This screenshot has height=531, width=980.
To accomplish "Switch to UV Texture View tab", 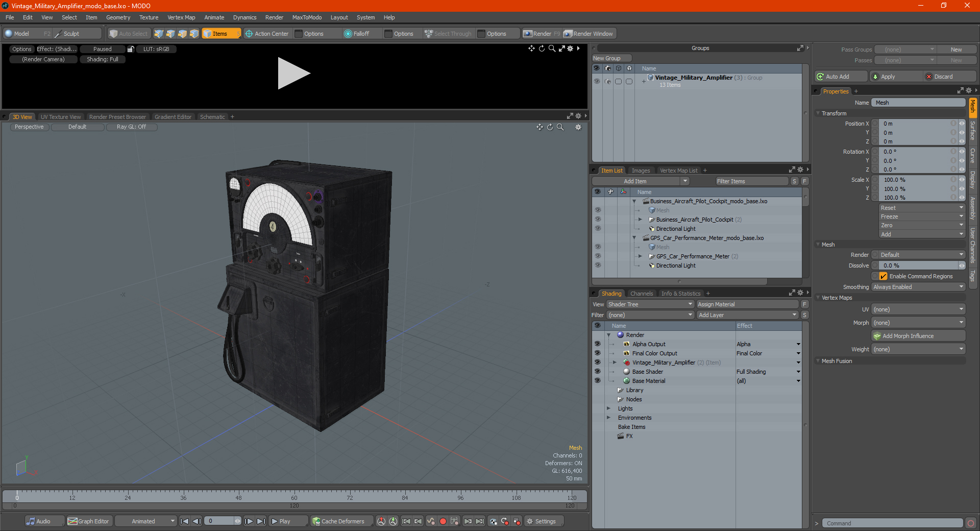I will (x=61, y=117).
